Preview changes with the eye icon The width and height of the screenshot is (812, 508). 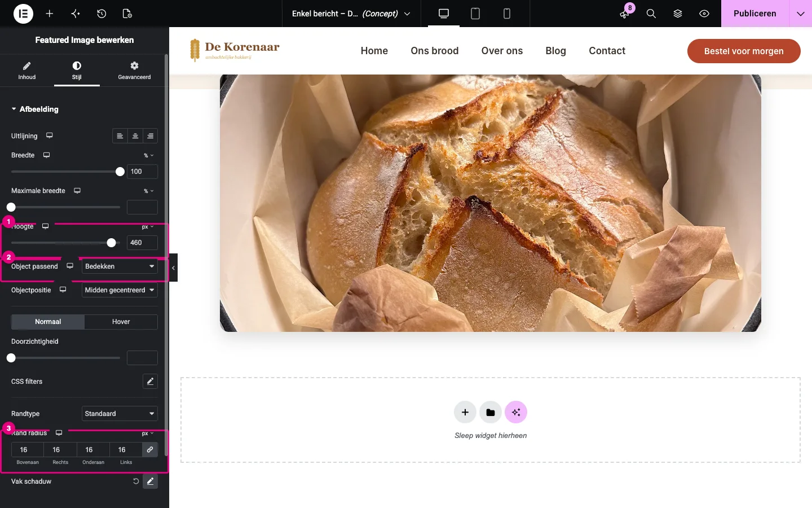[704, 14]
